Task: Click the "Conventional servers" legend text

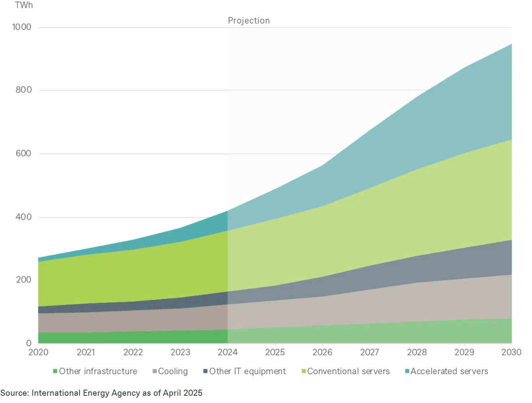Action: click(348, 371)
